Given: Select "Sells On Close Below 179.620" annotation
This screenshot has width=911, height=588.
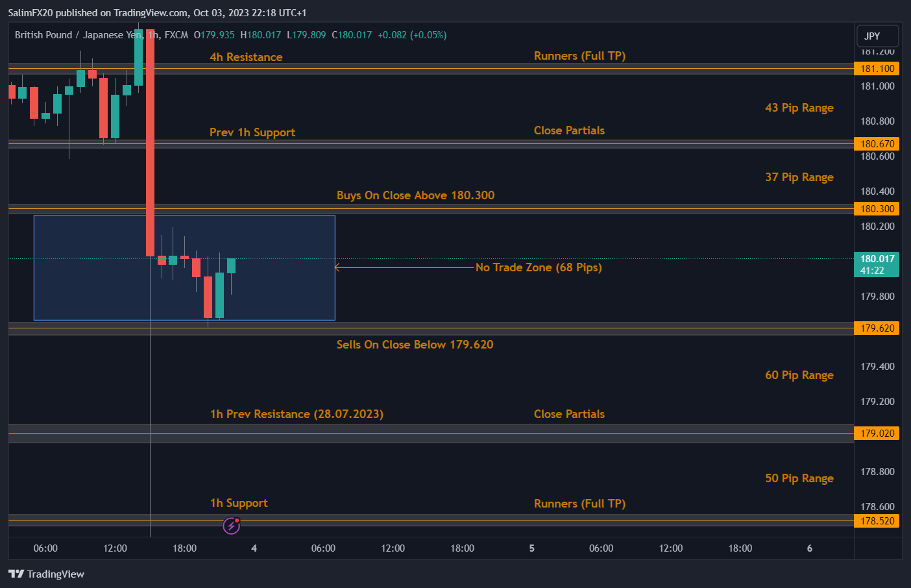Looking at the screenshot, I should click(x=415, y=345).
